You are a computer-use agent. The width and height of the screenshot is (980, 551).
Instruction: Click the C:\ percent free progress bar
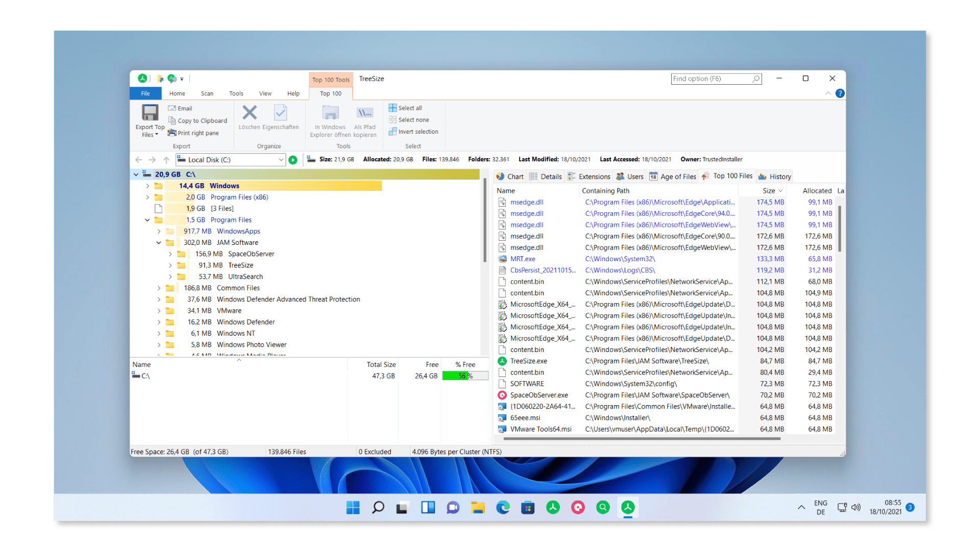464,376
